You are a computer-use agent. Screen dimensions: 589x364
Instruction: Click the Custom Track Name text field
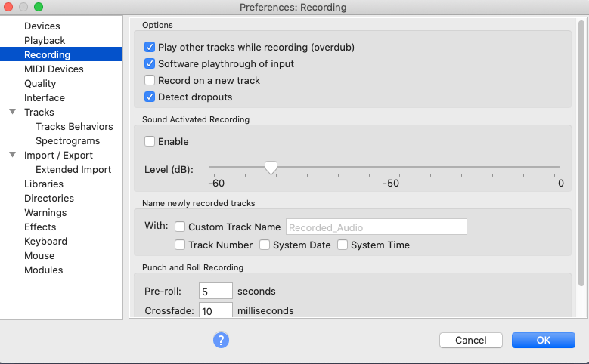pos(377,227)
